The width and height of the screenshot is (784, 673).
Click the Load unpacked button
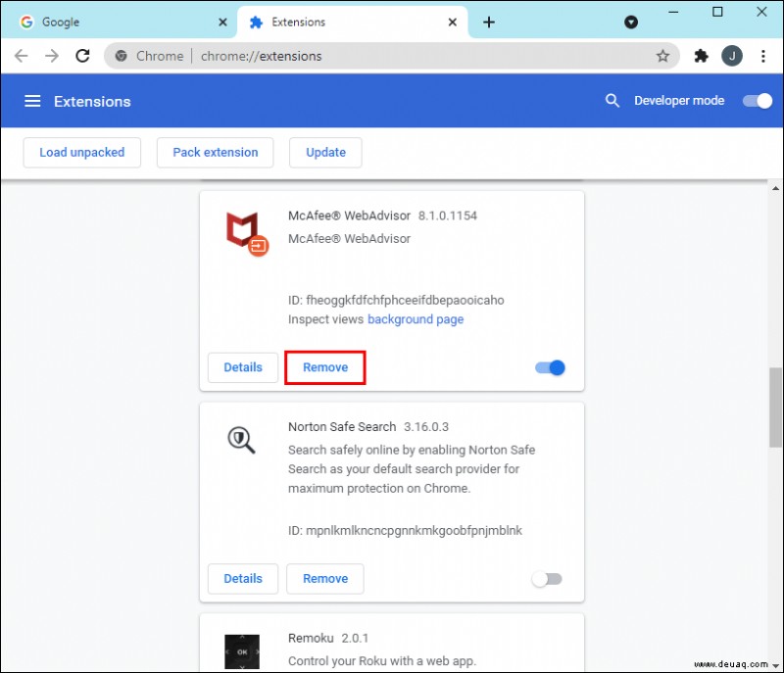pos(82,153)
